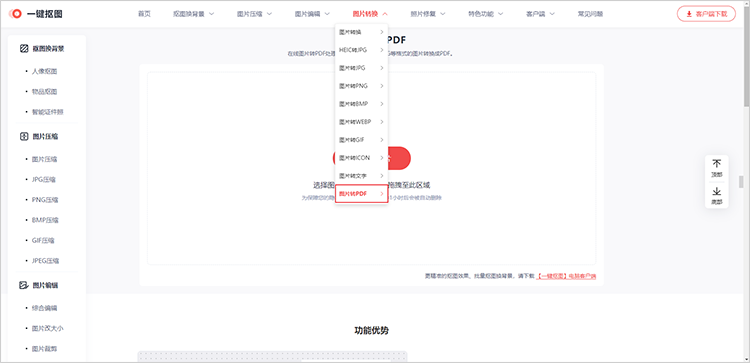Viewport: 750px width, 363px height.
Task: Select 图片转GIF menu entry
Action: pos(361,140)
